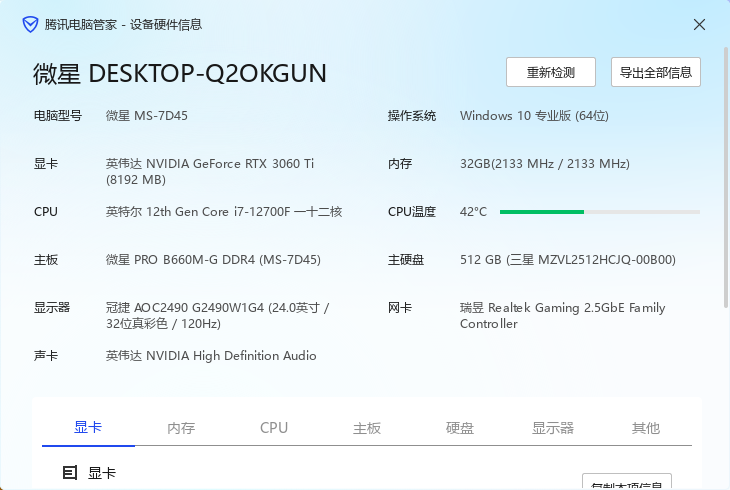The width and height of the screenshot is (730, 490).
Task: Click the title 微星 DESKTOP-Q2OKGUN
Action: (180, 74)
